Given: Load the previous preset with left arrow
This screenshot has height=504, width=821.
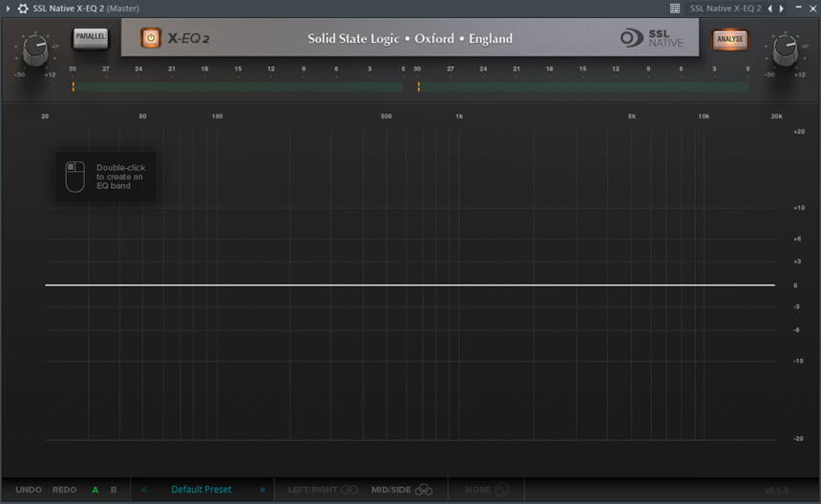Looking at the screenshot, I should [143, 490].
